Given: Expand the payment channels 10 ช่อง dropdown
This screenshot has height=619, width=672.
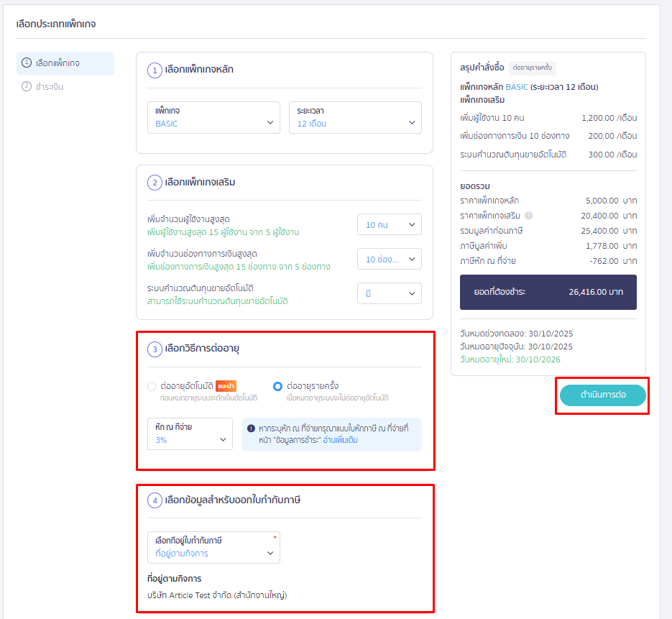Looking at the screenshot, I should point(389,260).
